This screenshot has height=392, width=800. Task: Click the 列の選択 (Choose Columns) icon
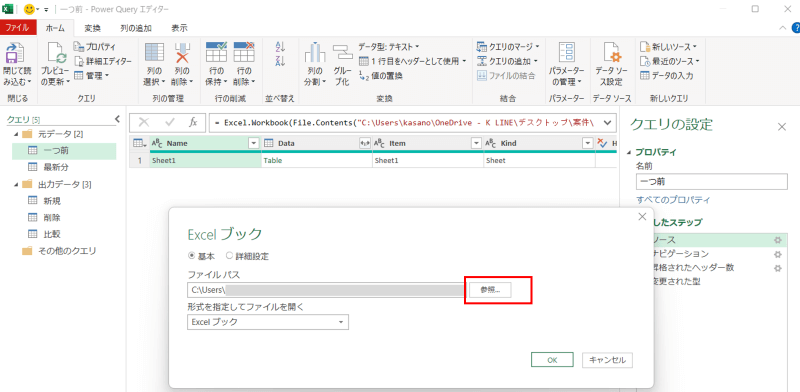pos(154,53)
